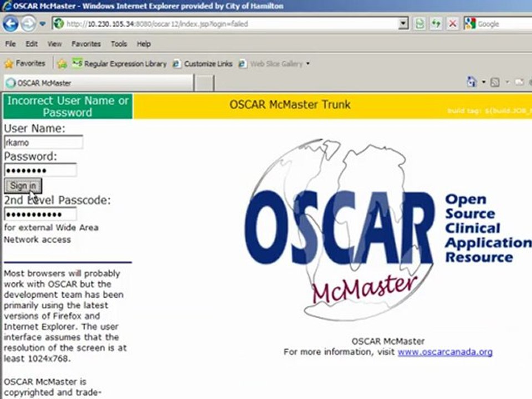
Task: Refresh the page with green arrows icon
Action: (436, 24)
